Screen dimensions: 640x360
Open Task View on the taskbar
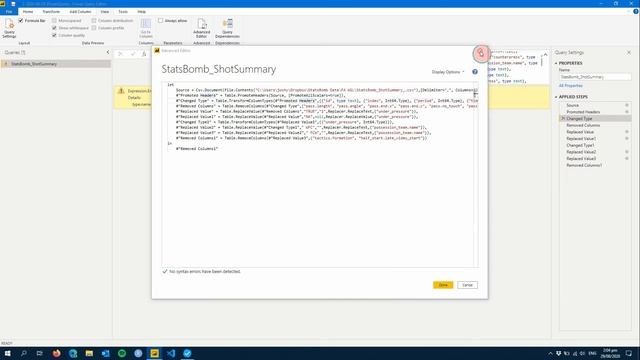point(40,353)
